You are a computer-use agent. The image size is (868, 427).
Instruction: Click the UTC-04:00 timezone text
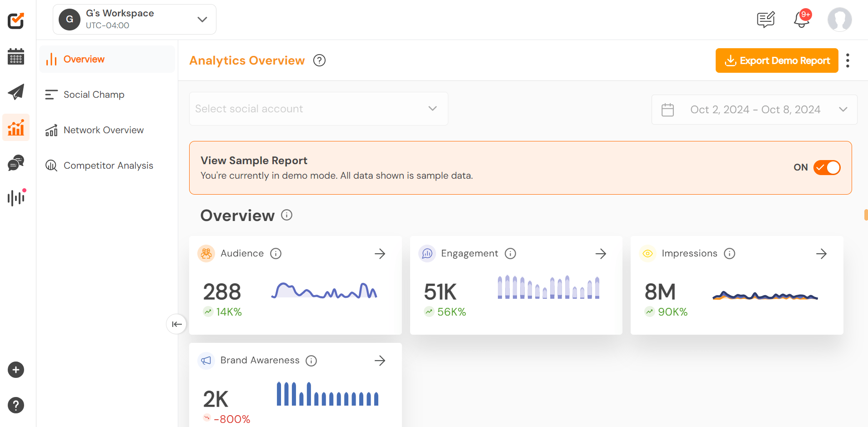pyautogui.click(x=107, y=25)
